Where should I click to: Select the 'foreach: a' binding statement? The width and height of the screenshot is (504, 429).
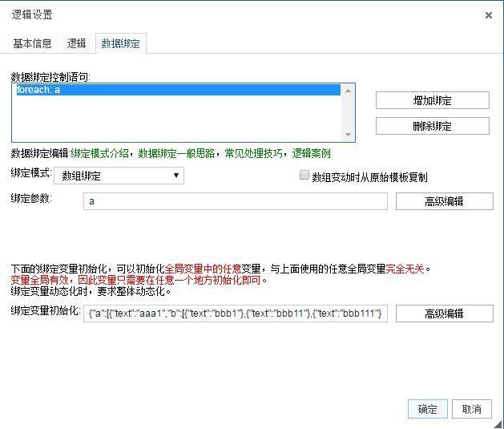click(x=178, y=90)
